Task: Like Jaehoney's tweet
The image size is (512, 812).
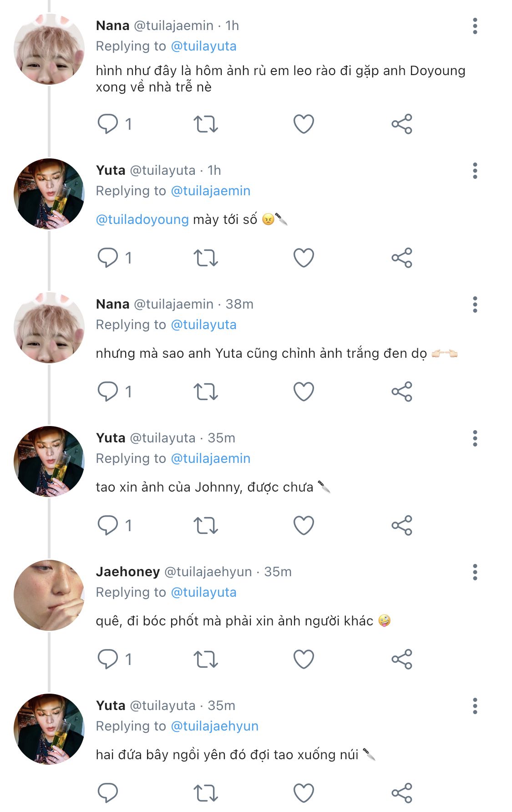Action: click(304, 659)
